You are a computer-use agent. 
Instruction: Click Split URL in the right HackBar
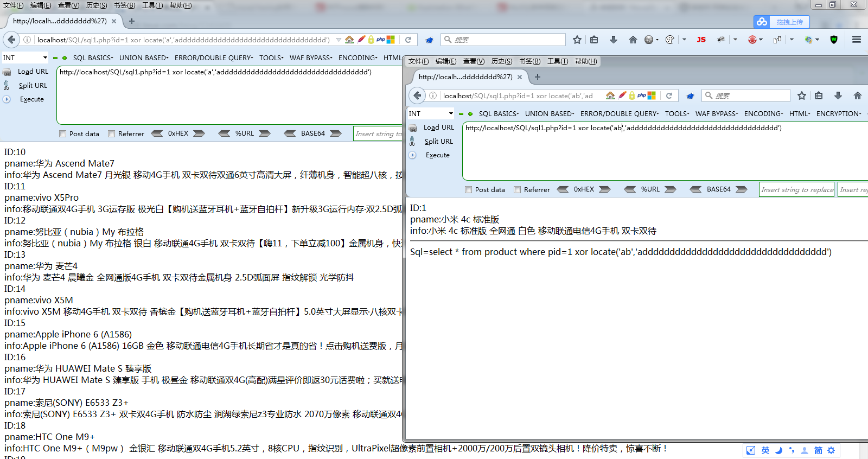(x=438, y=142)
